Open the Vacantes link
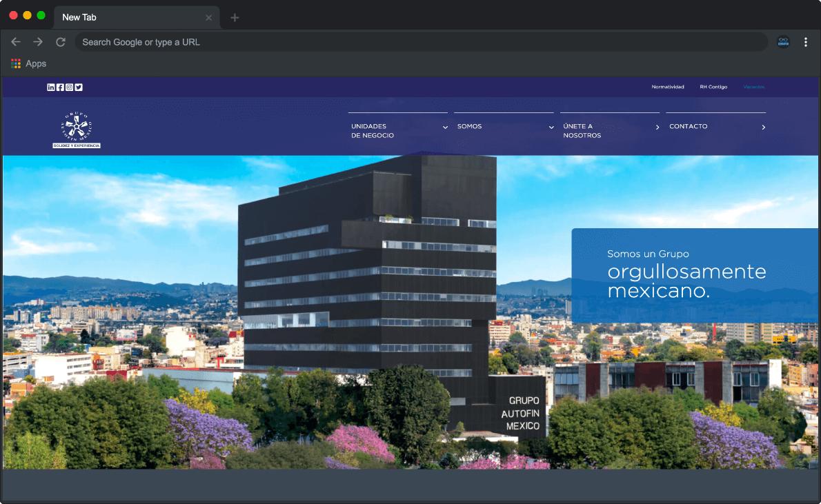 (753, 87)
